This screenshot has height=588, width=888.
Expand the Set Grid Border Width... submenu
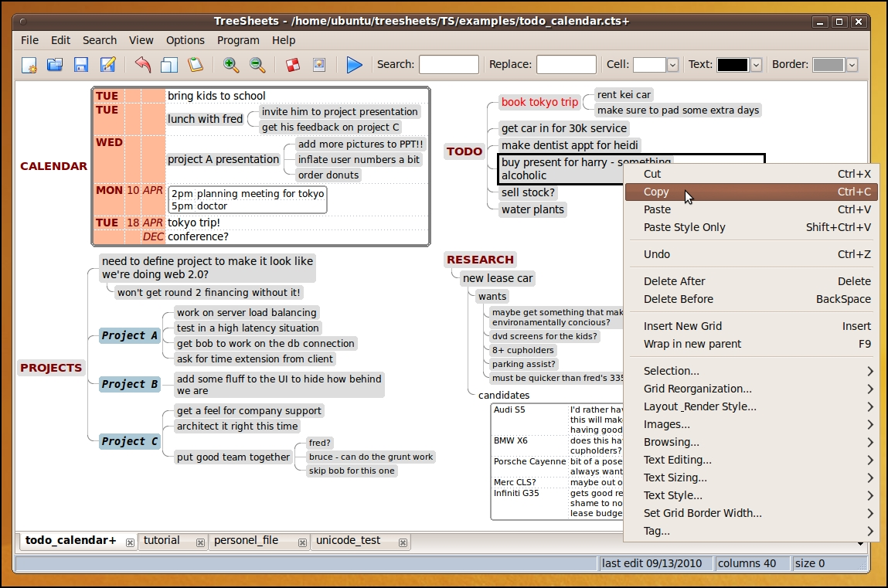752,513
